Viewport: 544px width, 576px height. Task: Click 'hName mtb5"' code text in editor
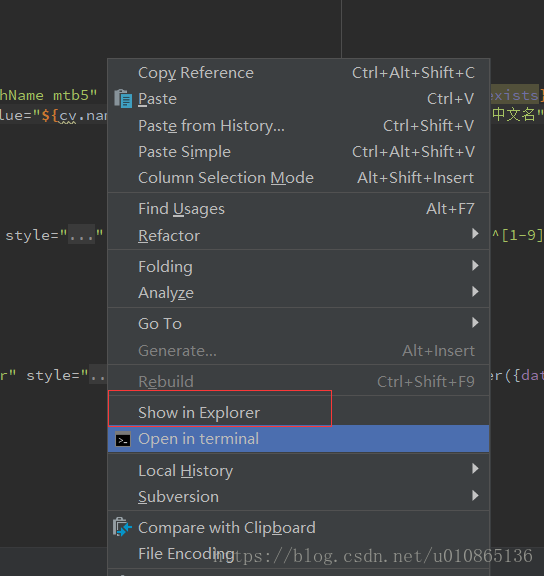click(x=48, y=96)
